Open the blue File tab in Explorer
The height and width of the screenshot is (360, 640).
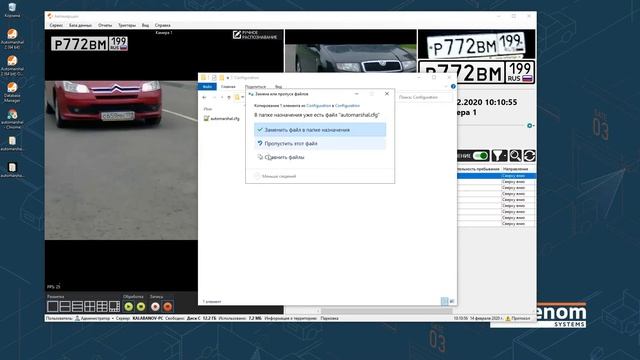pos(207,87)
